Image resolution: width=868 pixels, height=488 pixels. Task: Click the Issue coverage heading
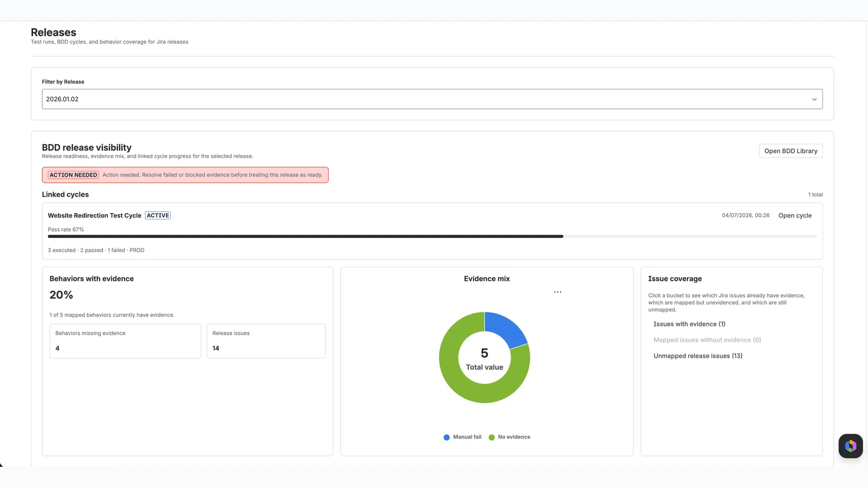(675, 279)
